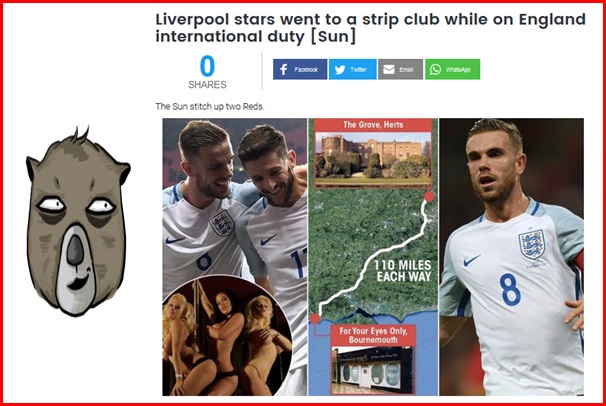The image size is (606, 406).
Task: Click the SHARES label under the count
Action: [x=207, y=85]
